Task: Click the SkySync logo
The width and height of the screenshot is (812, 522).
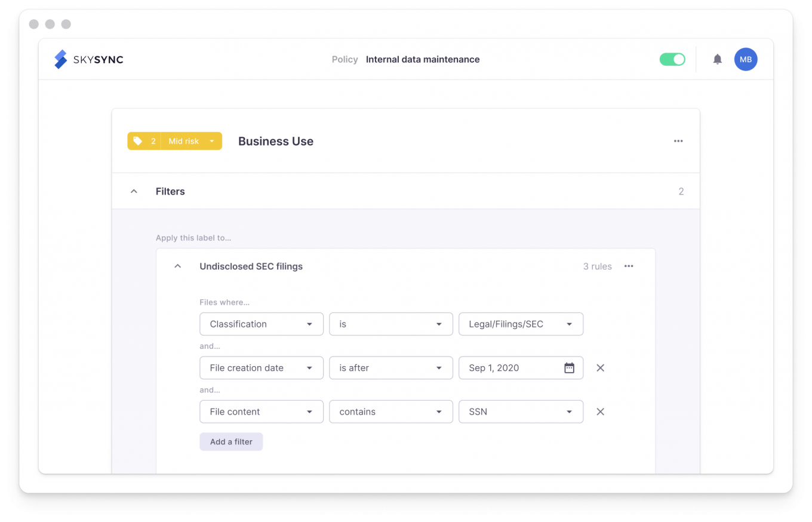Action: coord(88,59)
